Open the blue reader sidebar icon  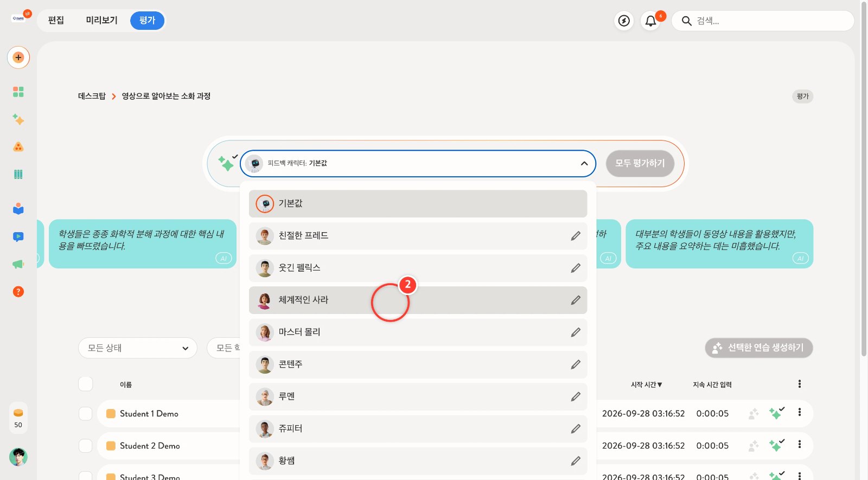pyautogui.click(x=18, y=209)
